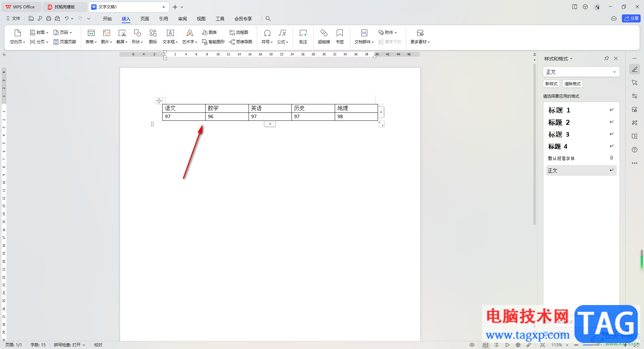Click the 页眉页脚 header footer button
The image size is (644, 349).
(x=65, y=42)
